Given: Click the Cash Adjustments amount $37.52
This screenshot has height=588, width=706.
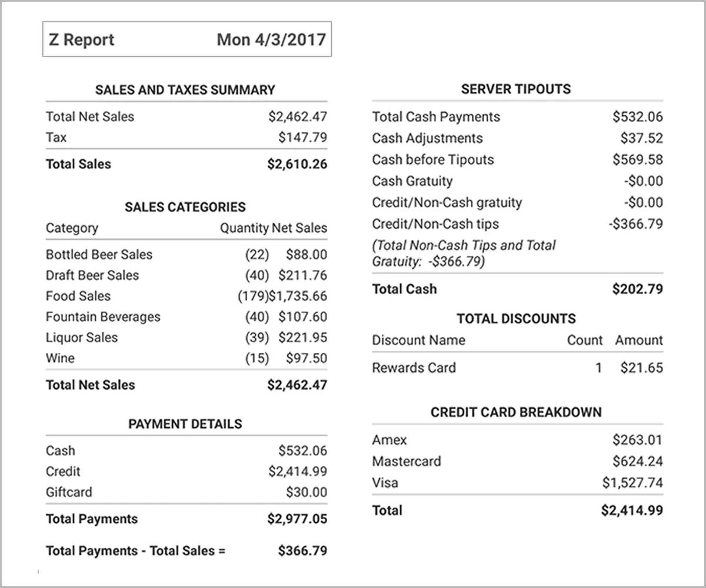Looking at the screenshot, I should (641, 138).
